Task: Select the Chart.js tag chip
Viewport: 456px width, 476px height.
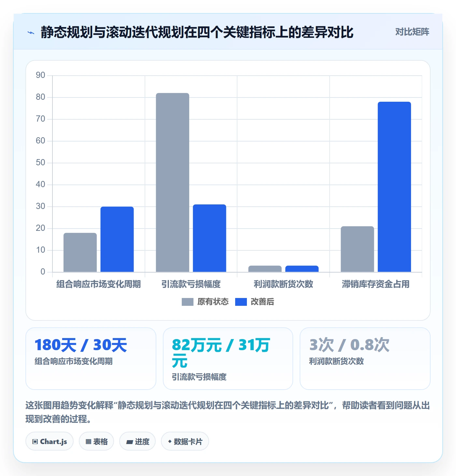Action: (x=50, y=441)
